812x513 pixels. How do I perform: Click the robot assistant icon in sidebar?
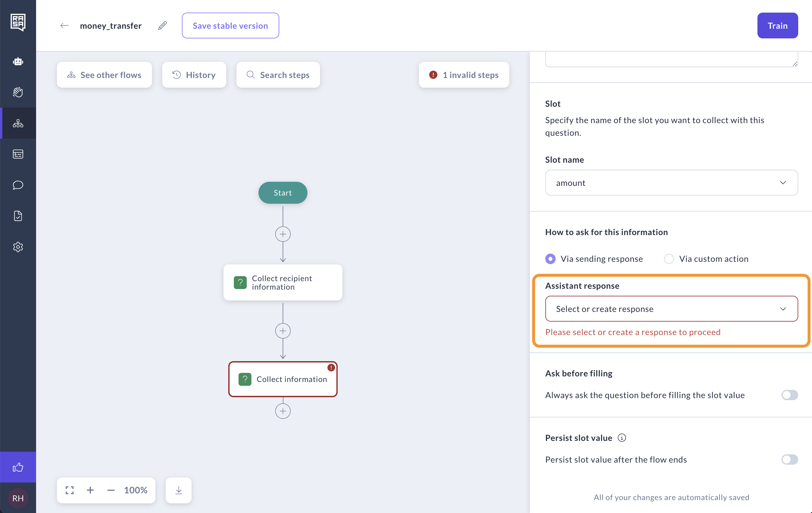(x=18, y=61)
